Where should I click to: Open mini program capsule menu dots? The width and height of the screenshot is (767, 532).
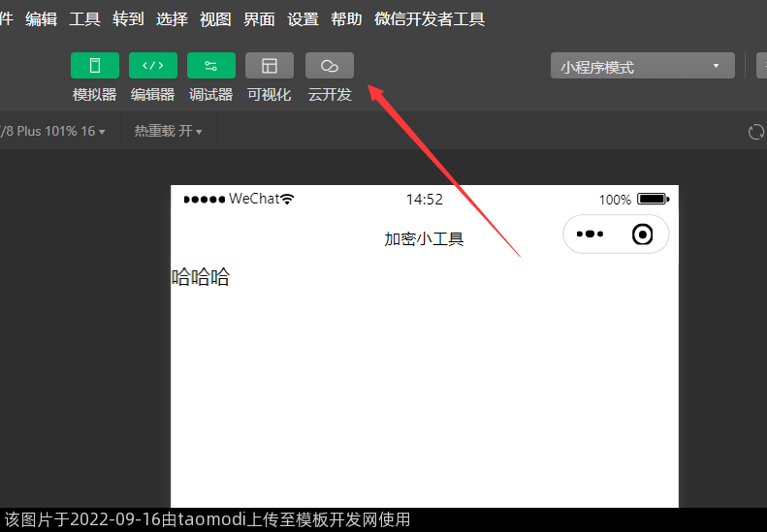590,235
